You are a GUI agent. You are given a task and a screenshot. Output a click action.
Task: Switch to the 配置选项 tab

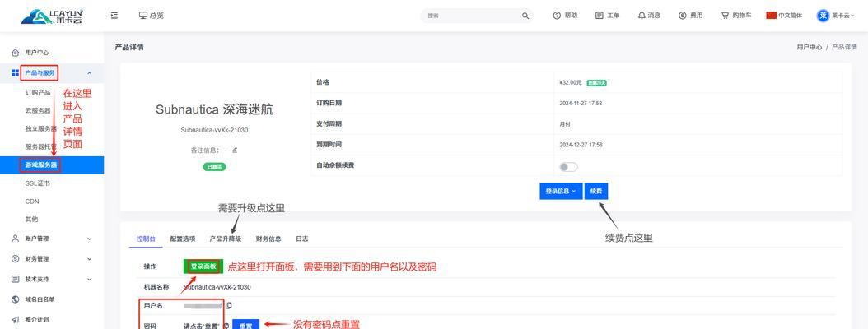(x=183, y=239)
